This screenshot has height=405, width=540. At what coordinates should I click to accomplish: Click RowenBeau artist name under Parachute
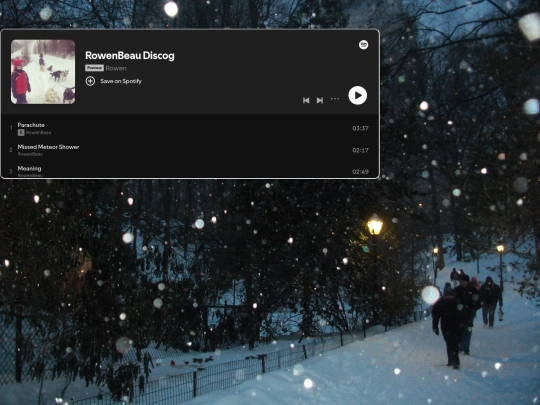(x=39, y=133)
